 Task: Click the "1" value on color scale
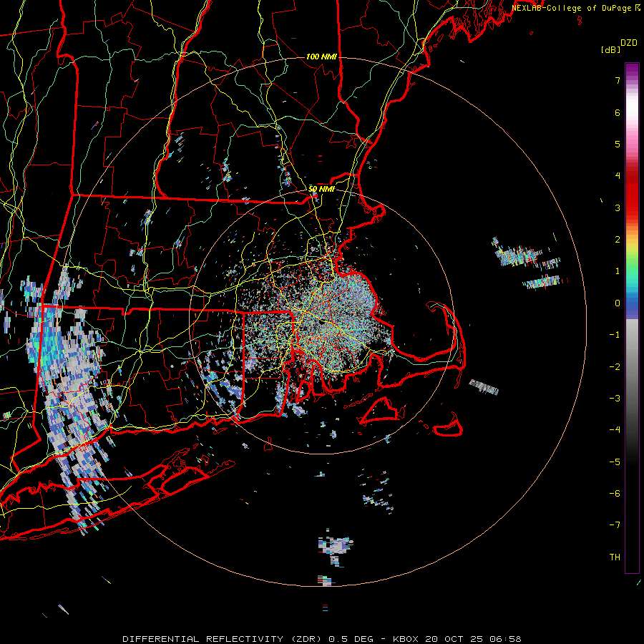618,271
